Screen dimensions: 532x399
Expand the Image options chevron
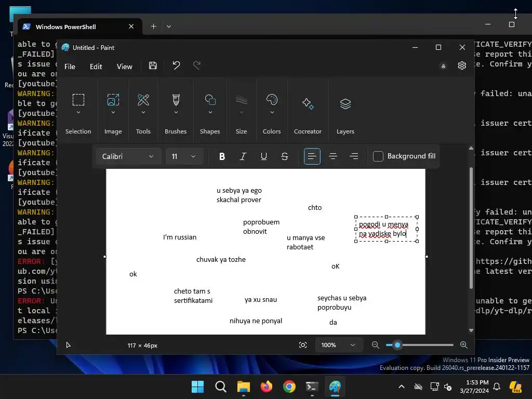113,113
